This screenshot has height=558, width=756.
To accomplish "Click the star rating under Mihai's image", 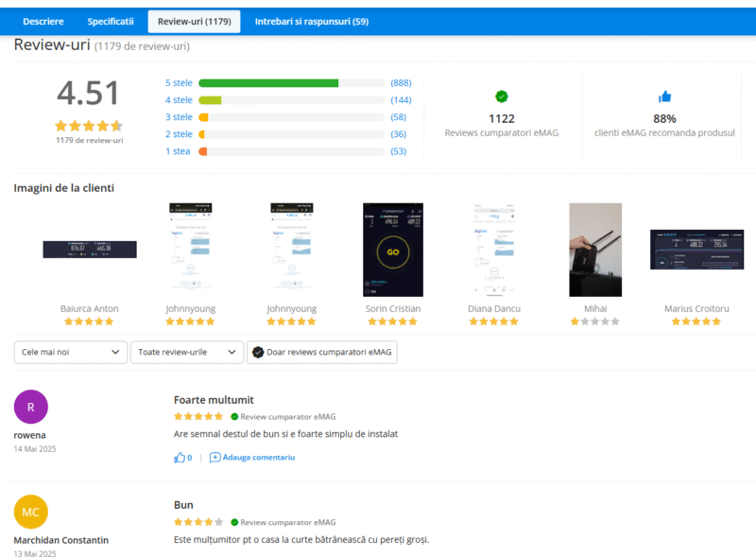I will pos(595,322).
